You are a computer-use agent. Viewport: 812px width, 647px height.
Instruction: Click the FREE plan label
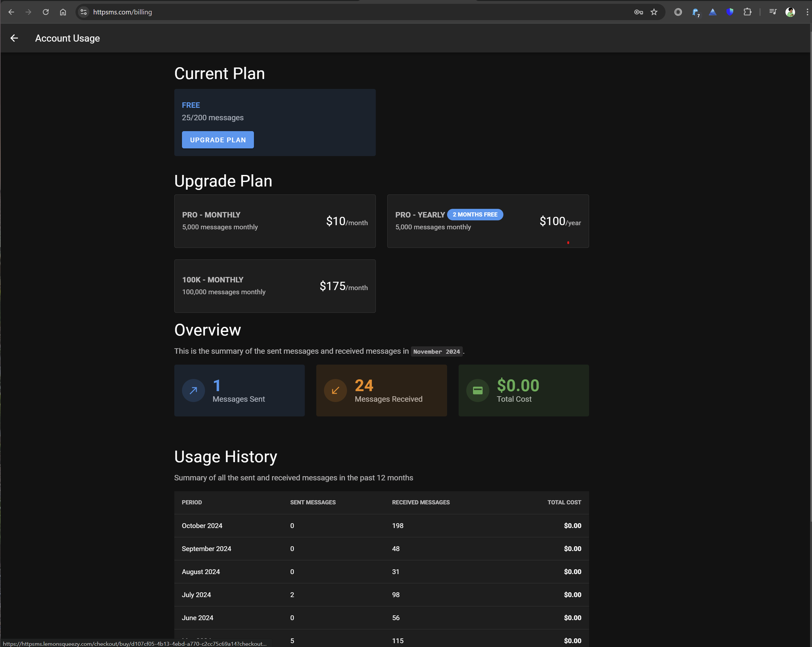point(191,105)
